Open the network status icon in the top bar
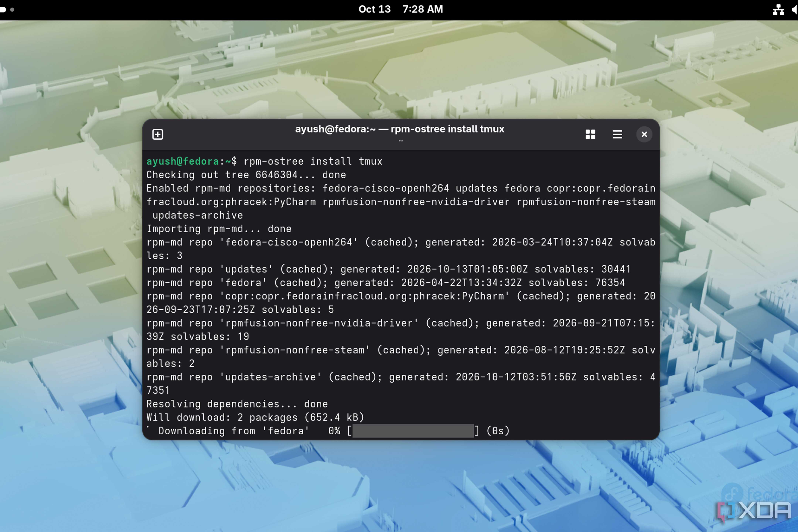The height and width of the screenshot is (532, 798). pyautogui.click(x=778, y=9)
